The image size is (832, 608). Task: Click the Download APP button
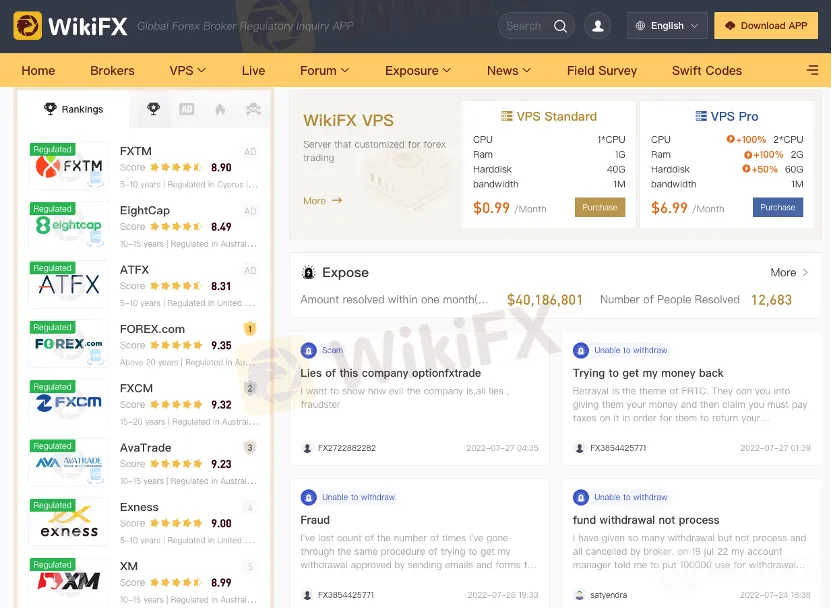click(766, 25)
